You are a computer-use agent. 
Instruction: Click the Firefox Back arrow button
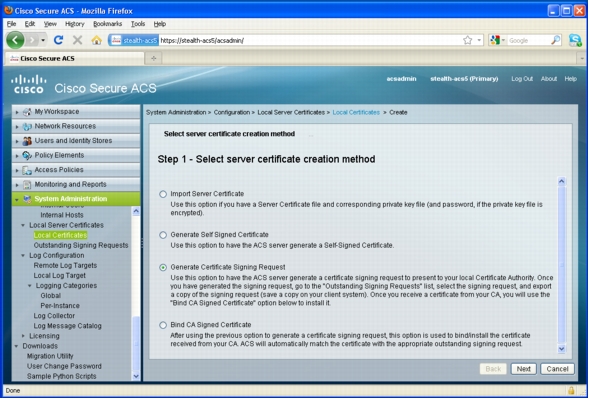click(15, 40)
